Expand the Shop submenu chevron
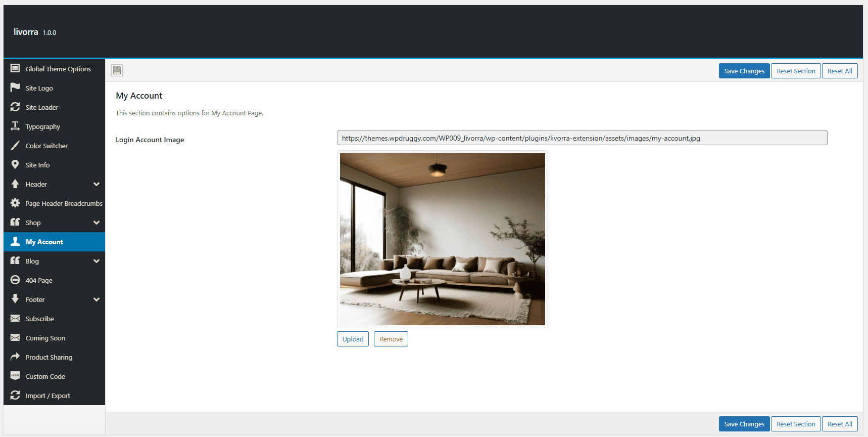868x437 pixels. (x=97, y=223)
